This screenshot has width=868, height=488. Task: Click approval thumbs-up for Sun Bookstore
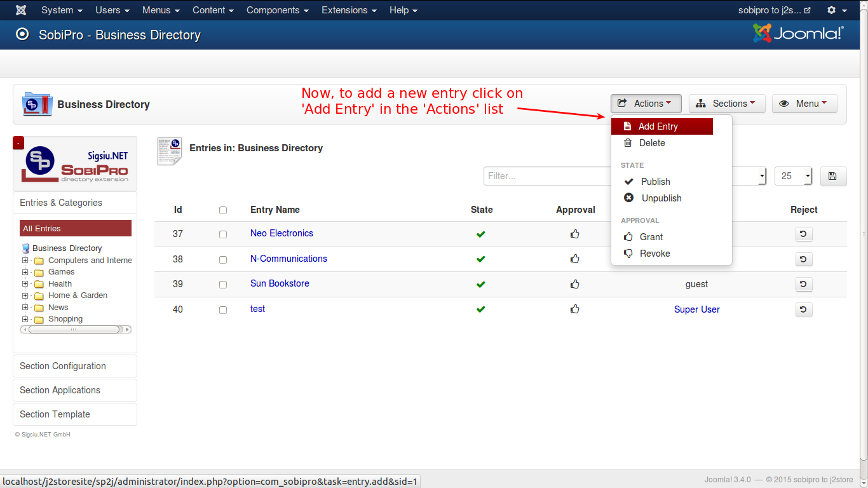coord(575,284)
